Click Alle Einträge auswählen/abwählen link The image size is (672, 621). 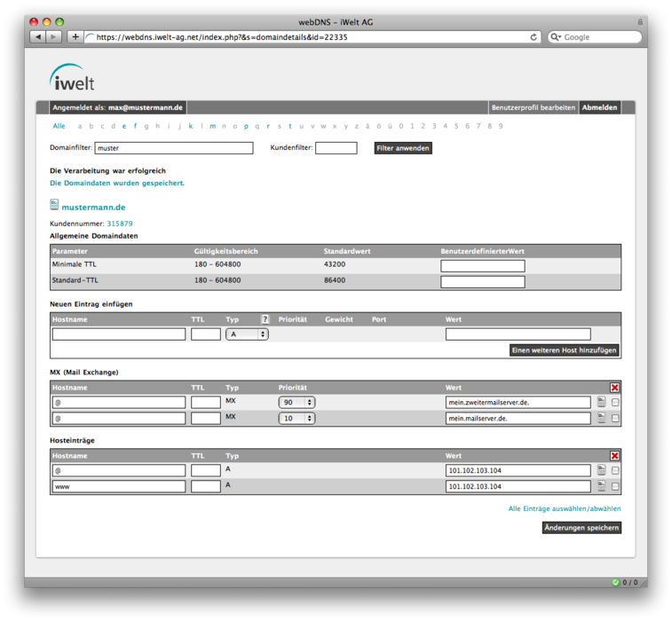[565, 508]
